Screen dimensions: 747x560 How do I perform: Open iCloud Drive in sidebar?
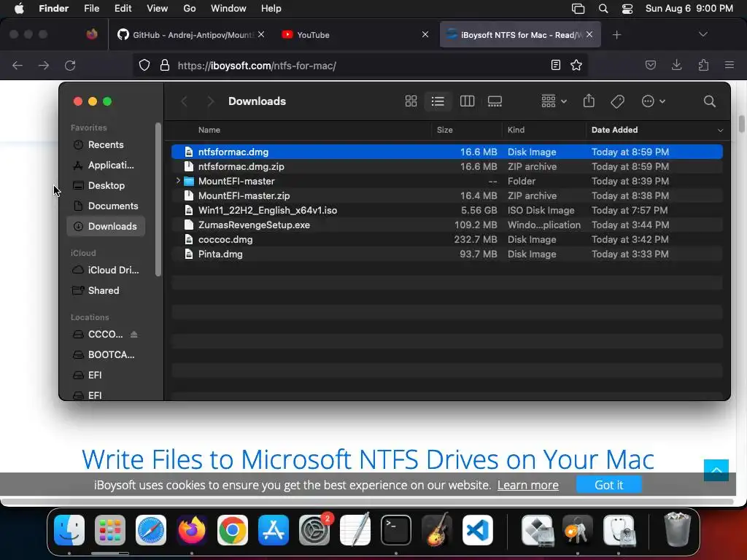click(106, 270)
